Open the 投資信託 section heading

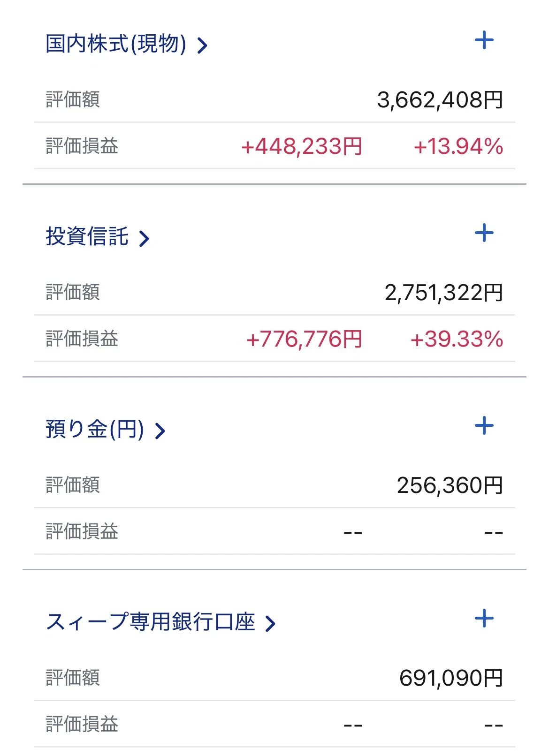(x=87, y=236)
